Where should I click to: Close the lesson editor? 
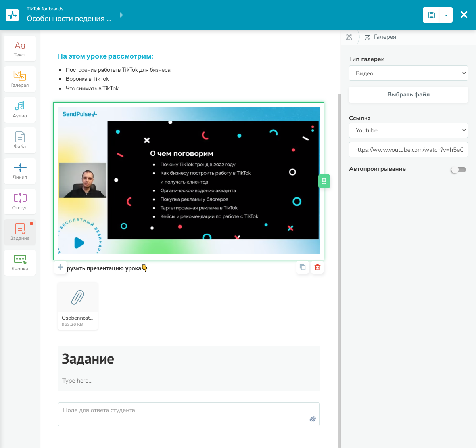click(464, 15)
